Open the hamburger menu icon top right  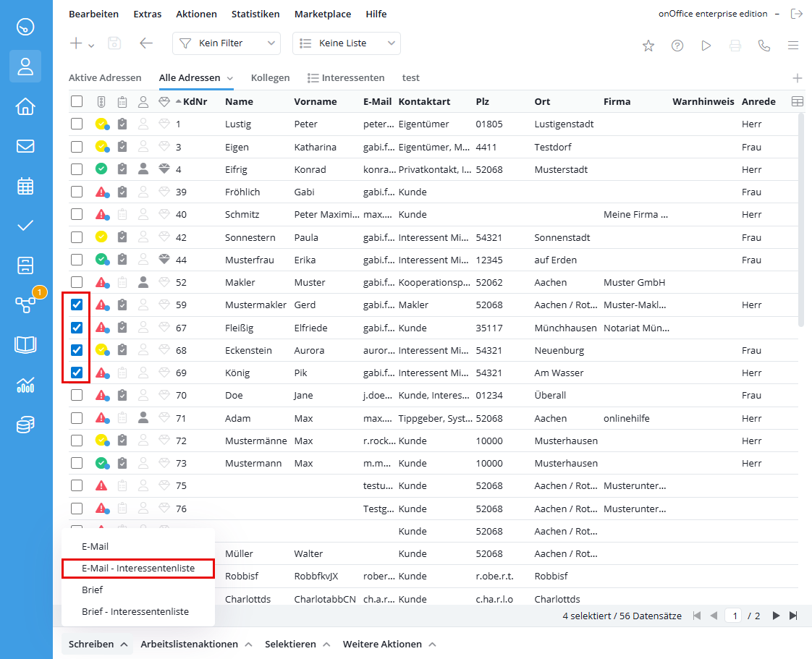[793, 46]
